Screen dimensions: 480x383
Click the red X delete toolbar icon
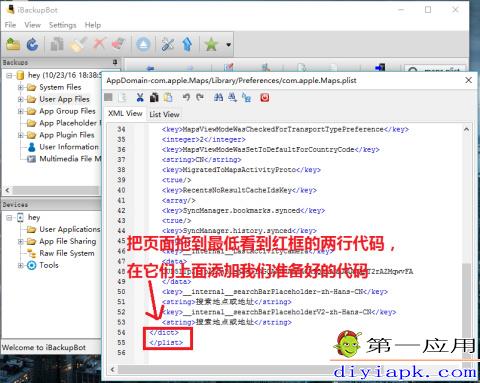99,44
